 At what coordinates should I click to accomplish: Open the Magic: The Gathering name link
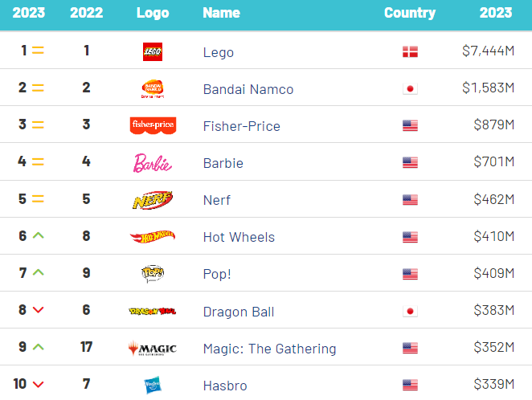point(270,349)
